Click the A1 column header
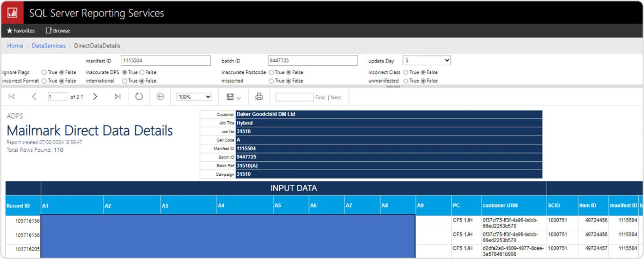Viewport: 644px width, 259px height. (72, 205)
